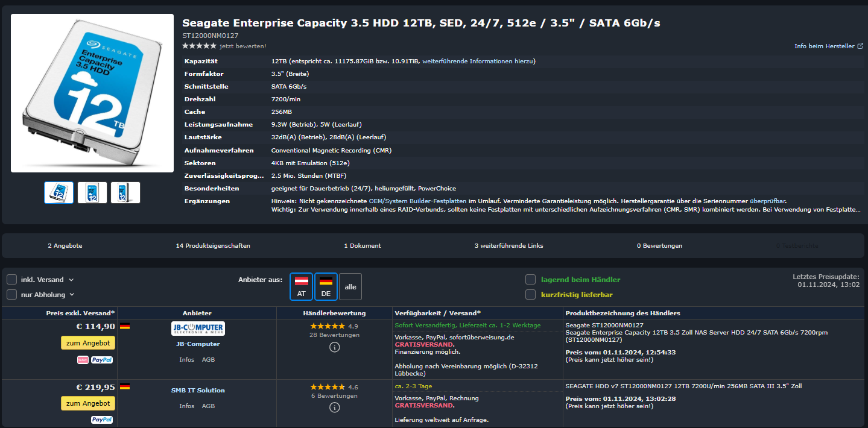The image size is (868, 428).
Task: Click the info icon under JB-Computer's rating
Action: (335, 347)
